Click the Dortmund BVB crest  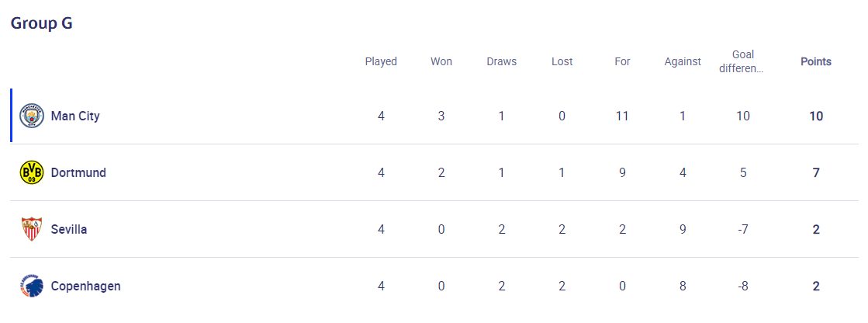[x=32, y=173]
